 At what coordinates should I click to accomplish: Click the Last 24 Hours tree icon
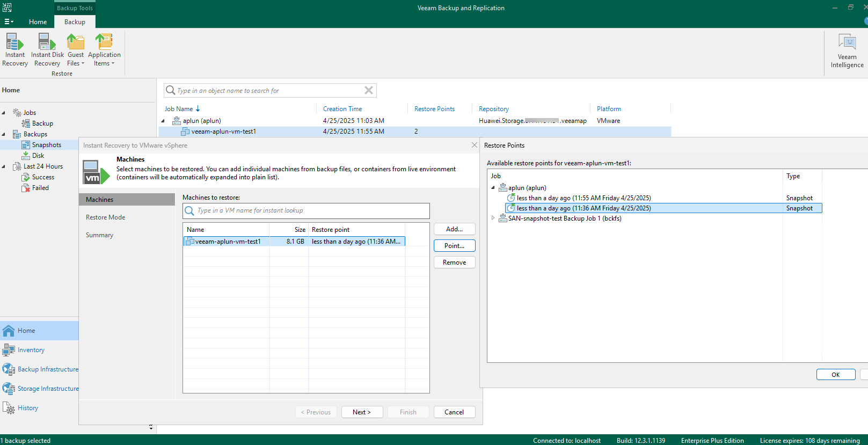tap(17, 166)
